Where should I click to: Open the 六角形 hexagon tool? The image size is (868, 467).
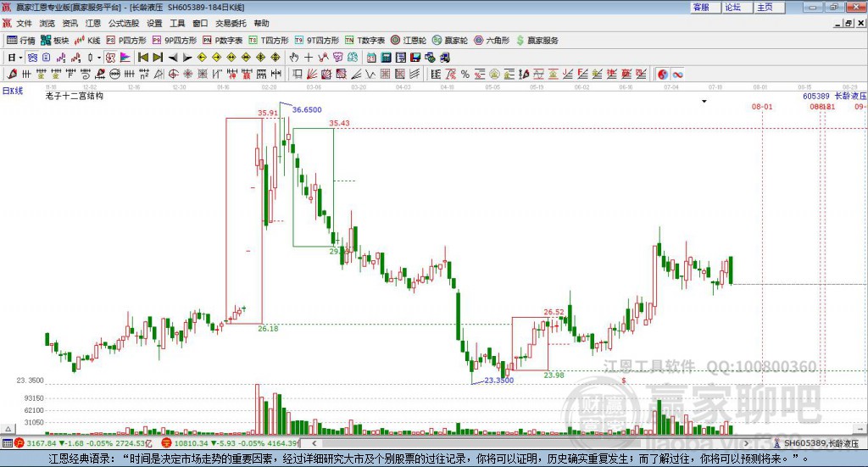coord(492,41)
